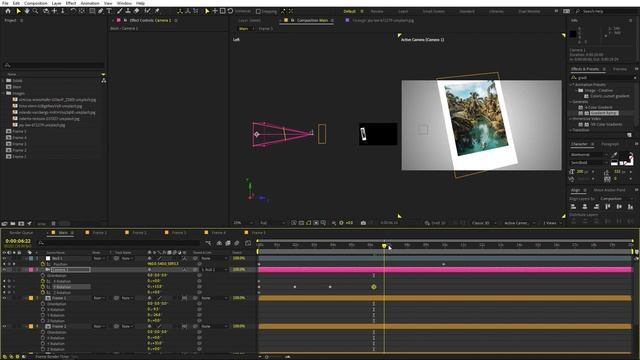Click pink label color of Camera 1

pyautogui.click(x=31, y=270)
